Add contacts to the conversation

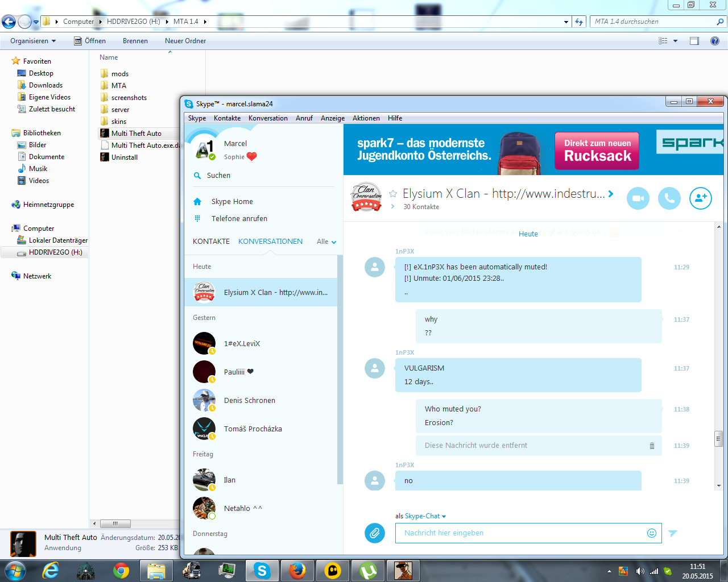701,198
